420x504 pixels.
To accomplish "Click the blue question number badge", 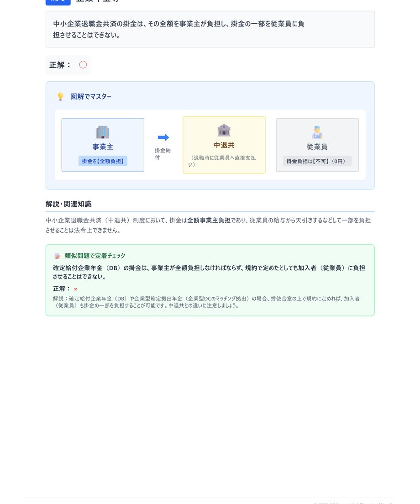I will coord(58,2).
